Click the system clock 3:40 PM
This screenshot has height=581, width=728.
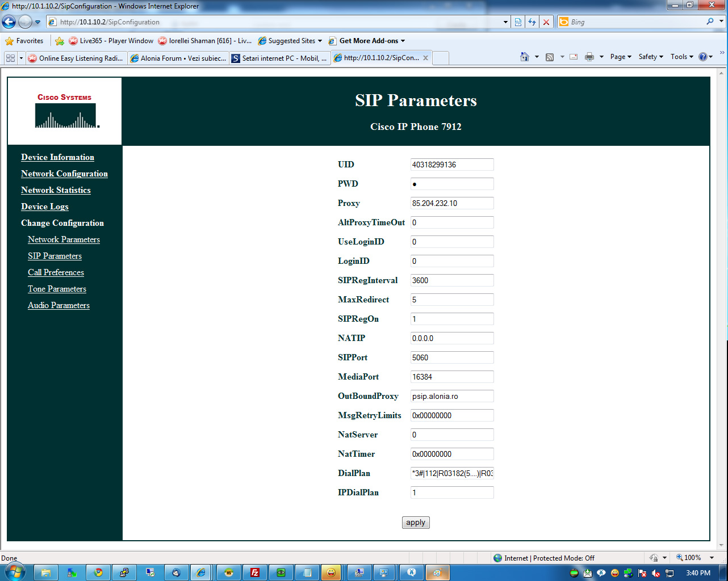pos(698,573)
